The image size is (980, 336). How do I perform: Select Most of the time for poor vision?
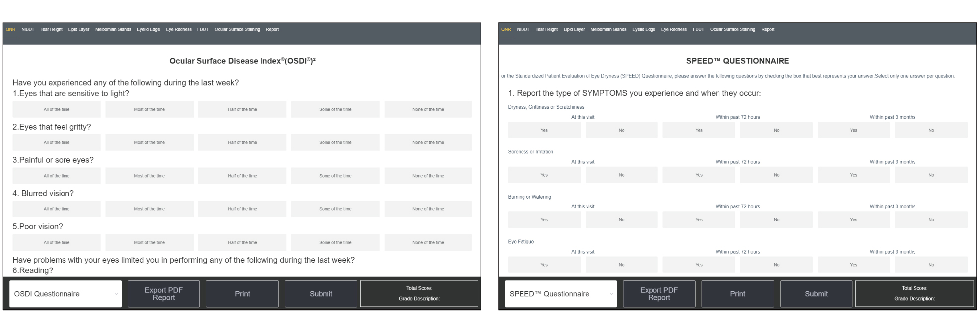click(149, 242)
